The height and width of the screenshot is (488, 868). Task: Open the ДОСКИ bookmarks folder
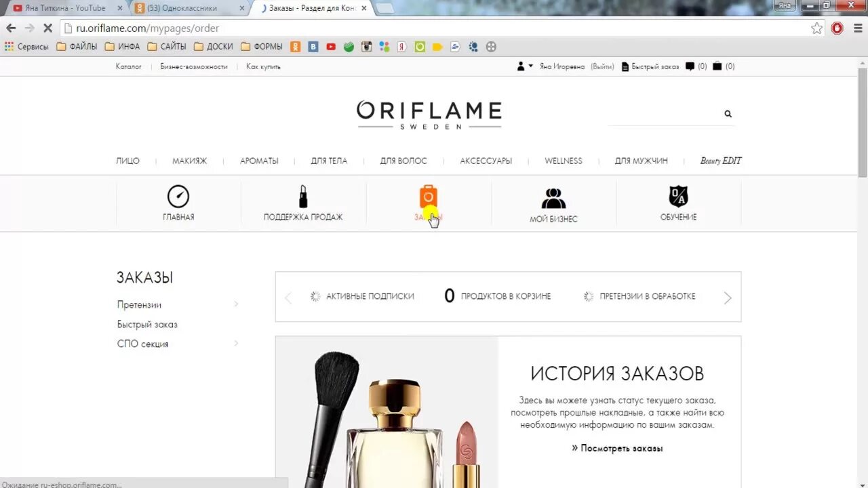point(213,47)
